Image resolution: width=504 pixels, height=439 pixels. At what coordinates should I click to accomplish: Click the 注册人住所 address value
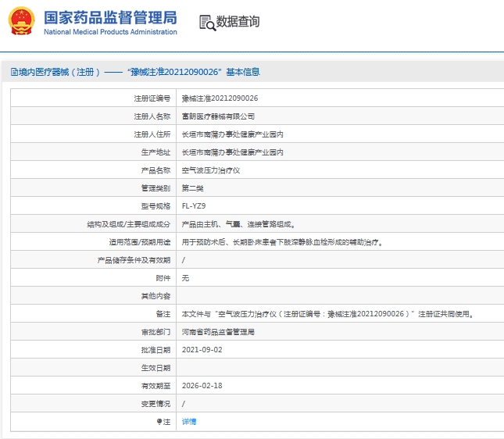click(x=232, y=134)
